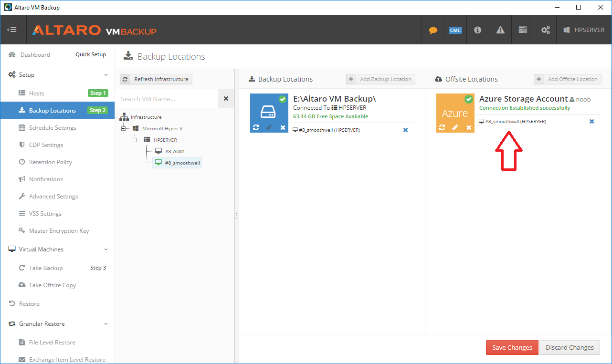Select Backup Locations menu item
Screen dimensions: 612x364
pos(57,110)
